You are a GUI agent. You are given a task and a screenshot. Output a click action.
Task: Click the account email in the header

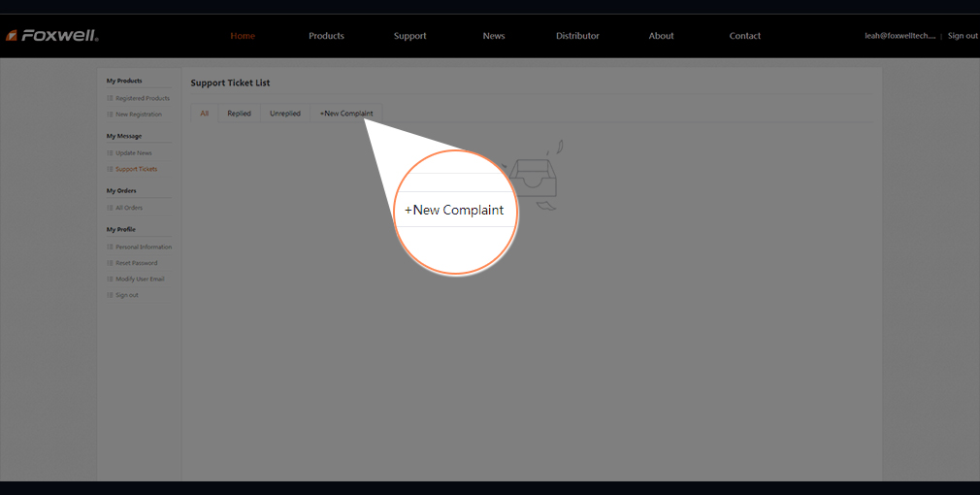tap(899, 36)
